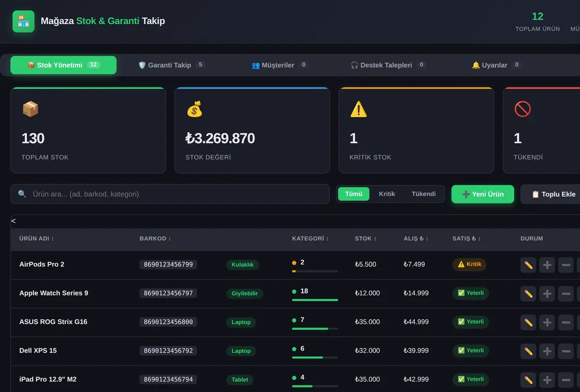580x392 pixels.
Task: Sort table by Ürün Adı column
Action: click(37, 239)
